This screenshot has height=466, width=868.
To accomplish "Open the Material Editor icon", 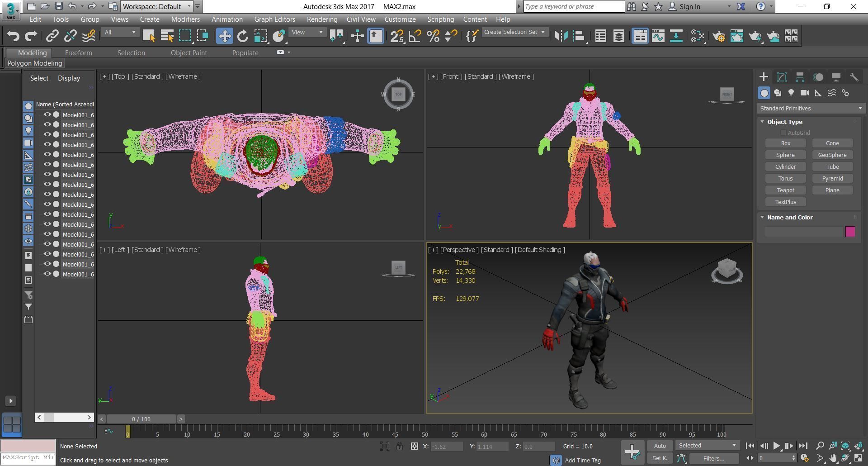I will pyautogui.click(x=697, y=36).
